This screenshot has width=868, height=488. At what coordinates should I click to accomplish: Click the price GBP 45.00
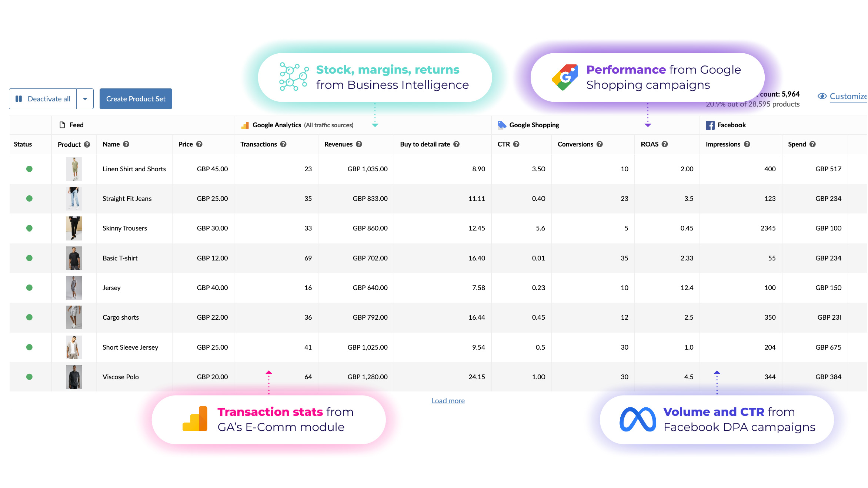(212, 169)
